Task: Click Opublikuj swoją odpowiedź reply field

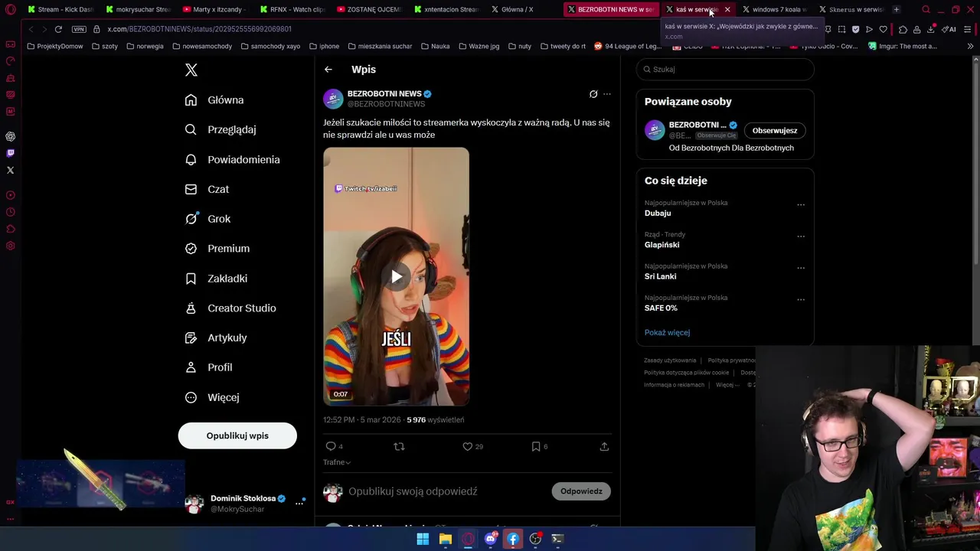Action: pyautogui.click(x=413, y=491)
